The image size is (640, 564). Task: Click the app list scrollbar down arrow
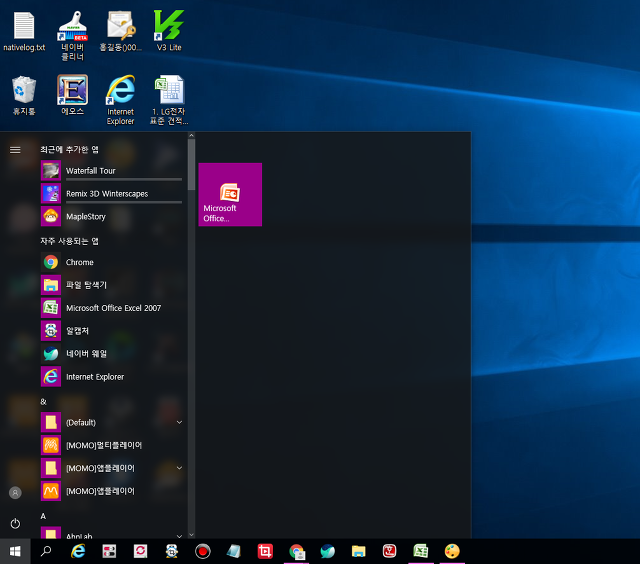[191, 535]
